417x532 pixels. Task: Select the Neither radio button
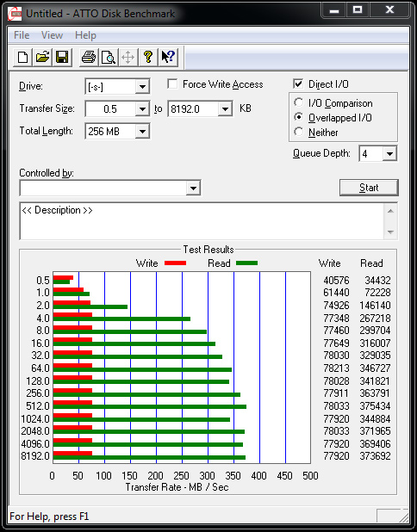[298, 132]
